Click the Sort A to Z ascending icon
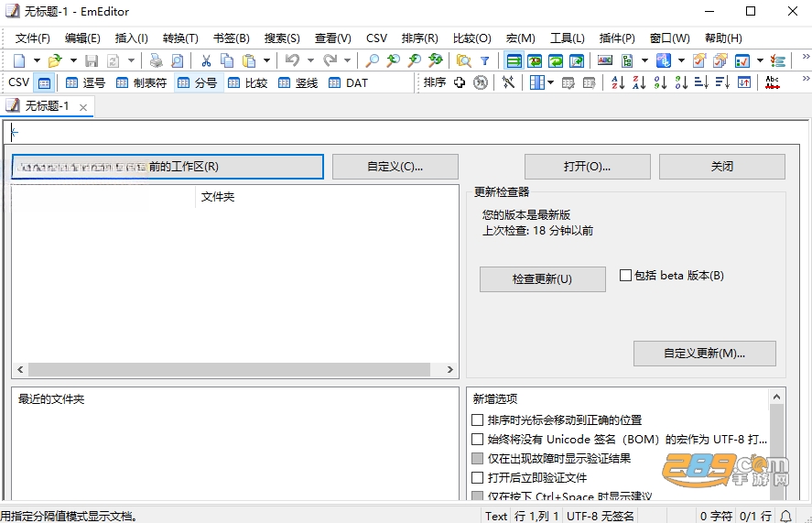 tap(618, 82)
